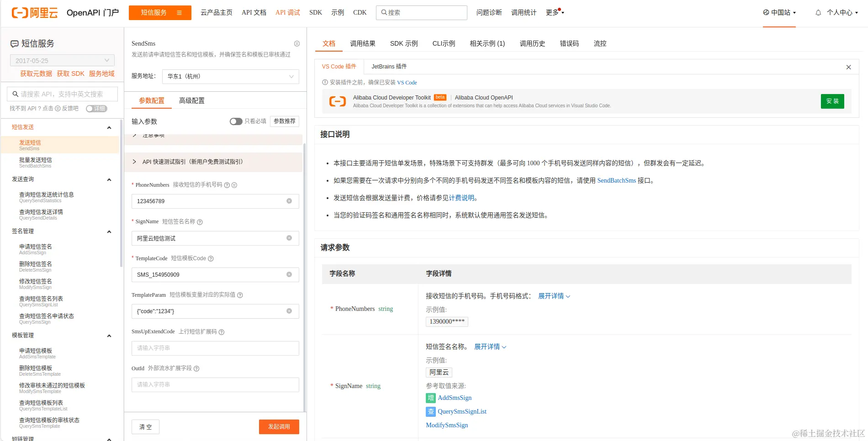868x441 pixels.
Task: Click the 清空 button
Action: [x=146, y=427]
